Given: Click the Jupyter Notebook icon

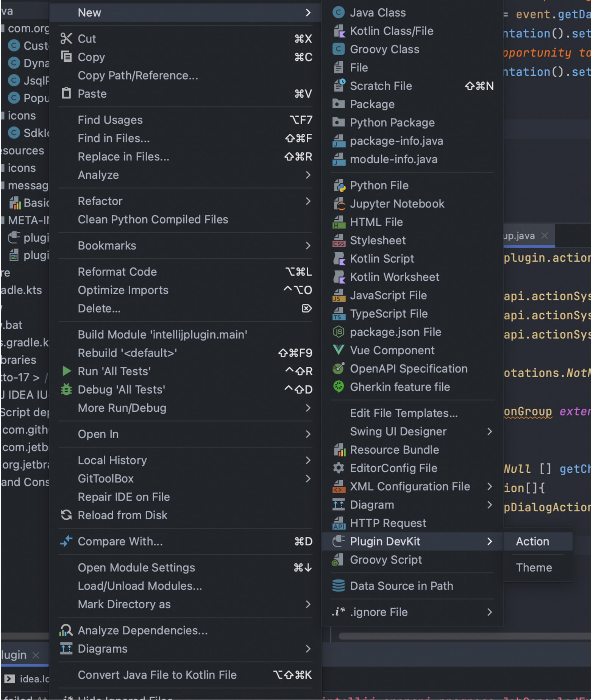Looking at the screenshot, I should [339, 204].
